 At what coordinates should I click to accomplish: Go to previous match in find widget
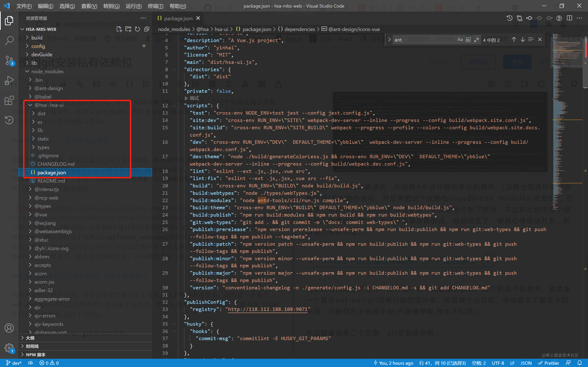514,40
